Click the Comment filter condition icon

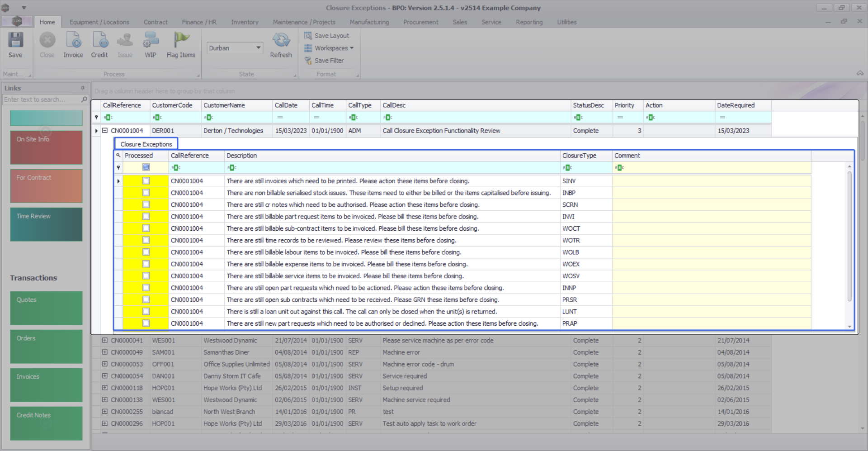click(x=619, y=168)
